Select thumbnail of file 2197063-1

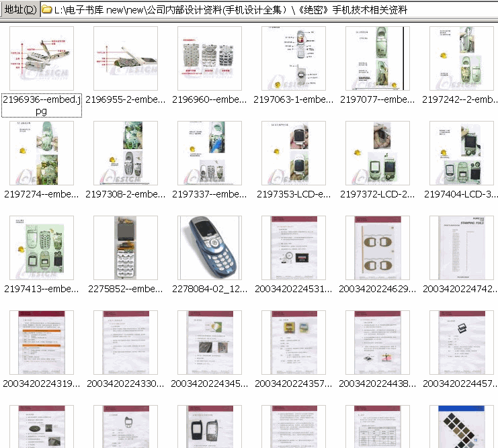coord(294,58)
